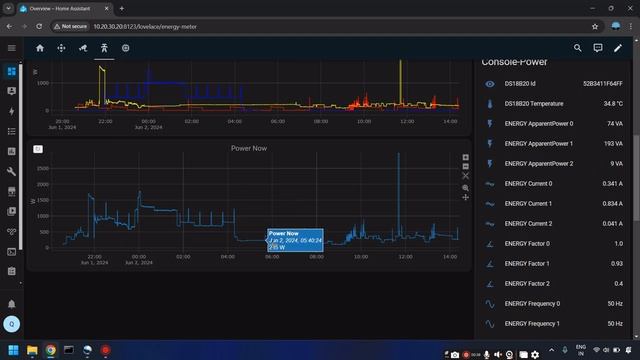This screenshot has width=640, height=360.
Task: Click the Power Now chart title
Action: [249, 148]
